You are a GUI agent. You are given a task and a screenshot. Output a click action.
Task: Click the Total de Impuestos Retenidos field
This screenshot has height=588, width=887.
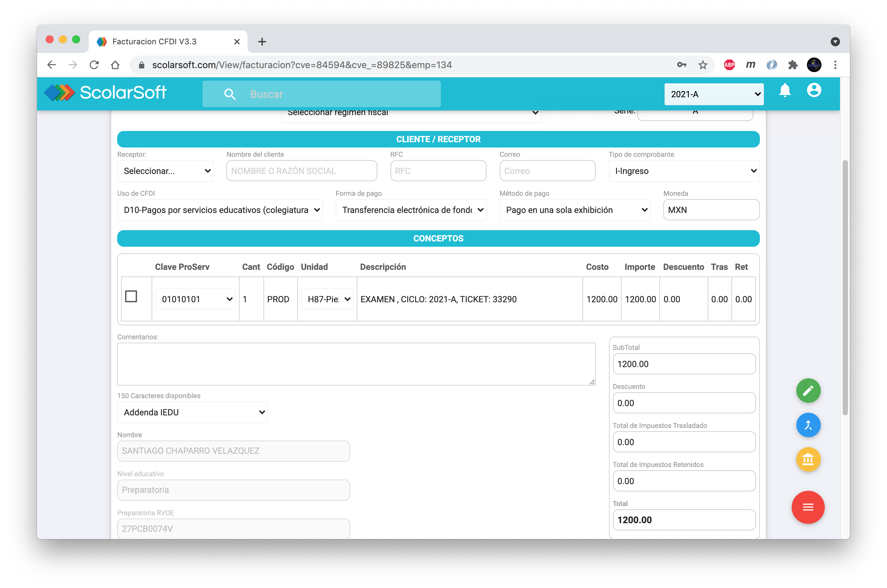(x=684, y=481)
